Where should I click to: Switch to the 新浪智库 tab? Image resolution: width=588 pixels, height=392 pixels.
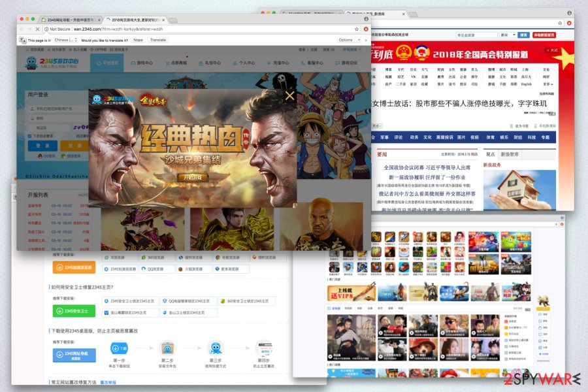click(x=509, y=154)
